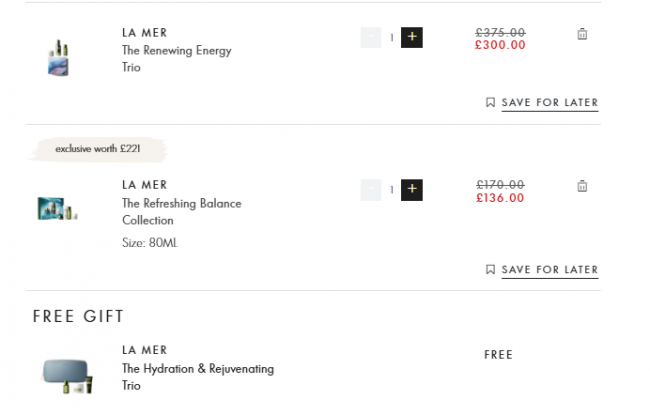The height and width of the screenshot is (415, 650).
Task: Decrease quantity of The Renewing Energy Trio
Action: (x=371, y=38)
